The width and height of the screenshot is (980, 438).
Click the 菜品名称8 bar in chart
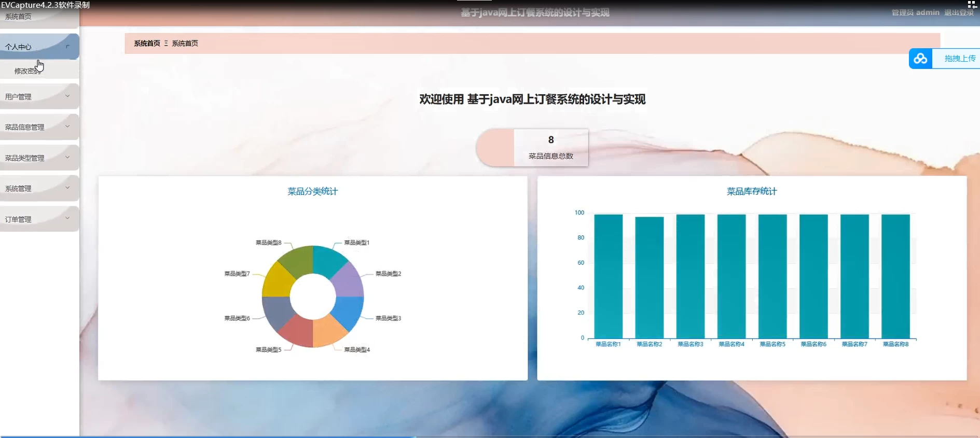coord(895,276)
